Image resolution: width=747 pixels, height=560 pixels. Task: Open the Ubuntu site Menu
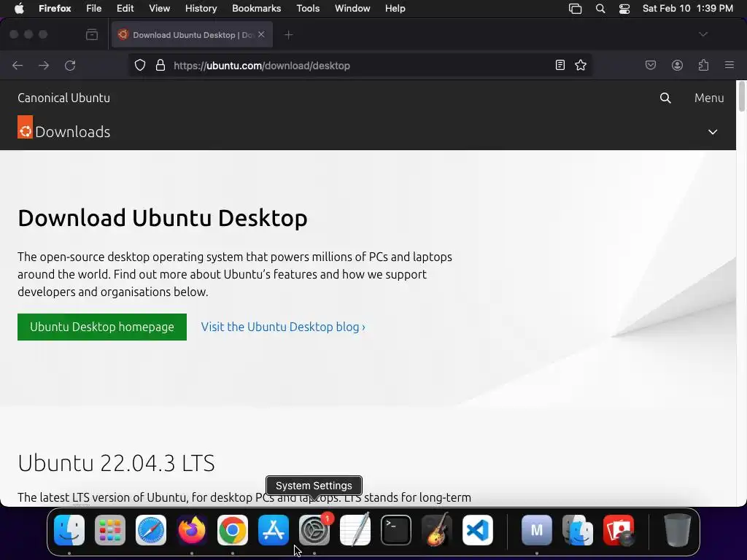coord(709,98)
